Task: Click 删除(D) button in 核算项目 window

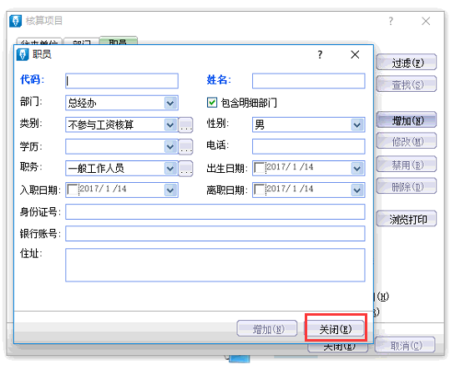Action: pos(406,186)
